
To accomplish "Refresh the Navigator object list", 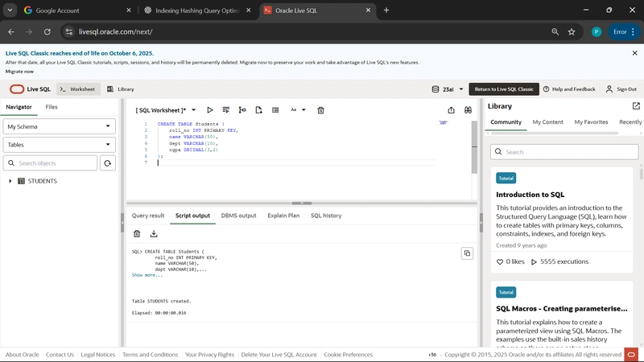I will click(x=107, y=163).
